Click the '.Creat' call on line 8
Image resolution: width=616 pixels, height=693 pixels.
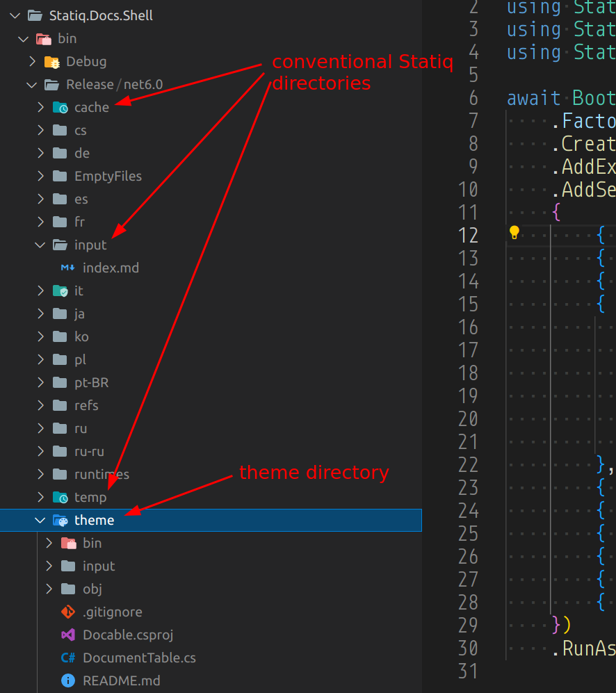(x=584, y=144)
